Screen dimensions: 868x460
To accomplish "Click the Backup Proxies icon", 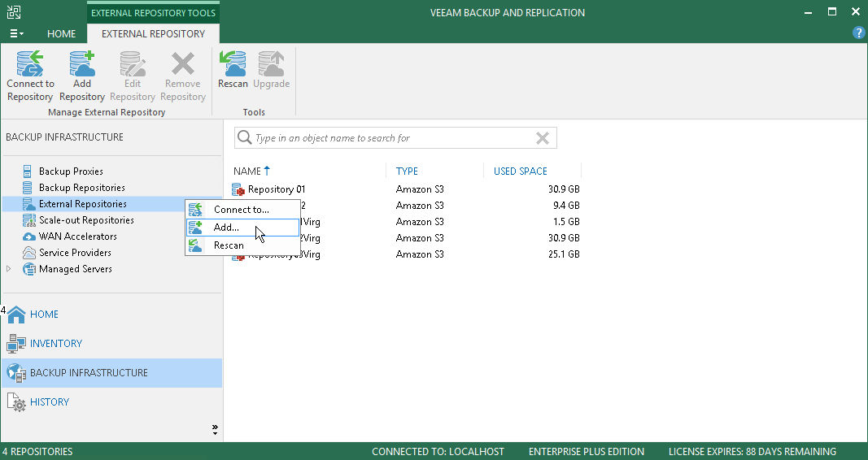I will coord(28,171).
